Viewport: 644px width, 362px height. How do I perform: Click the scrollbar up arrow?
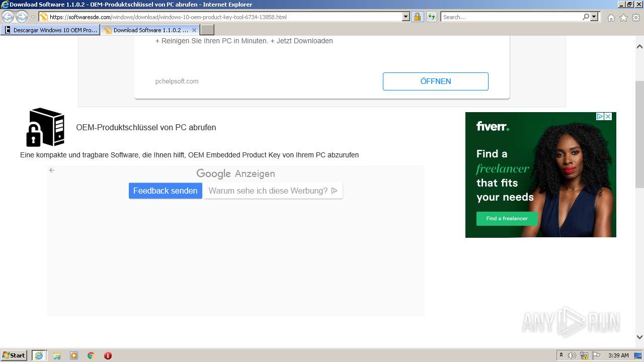click(x=639, y=47)
